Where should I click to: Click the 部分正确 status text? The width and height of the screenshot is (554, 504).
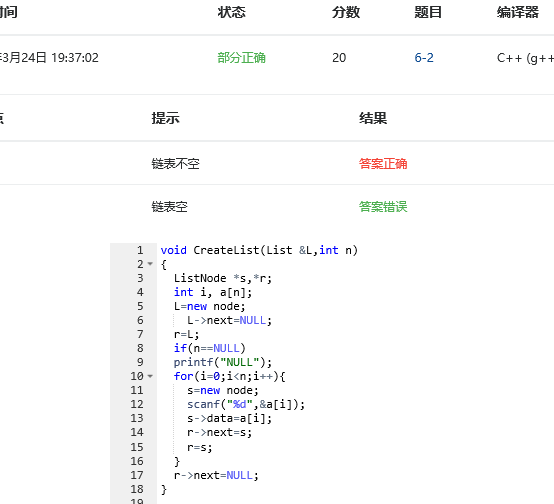pos(241,58)
